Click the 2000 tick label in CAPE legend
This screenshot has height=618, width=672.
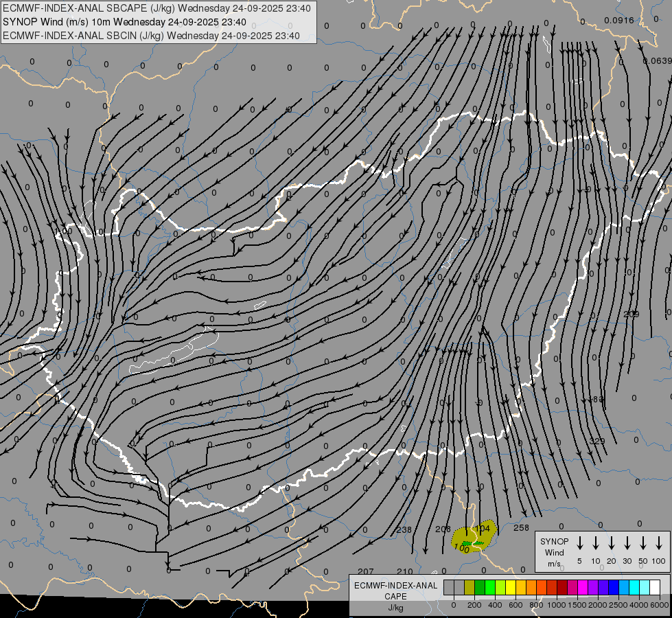click(598, 605)
